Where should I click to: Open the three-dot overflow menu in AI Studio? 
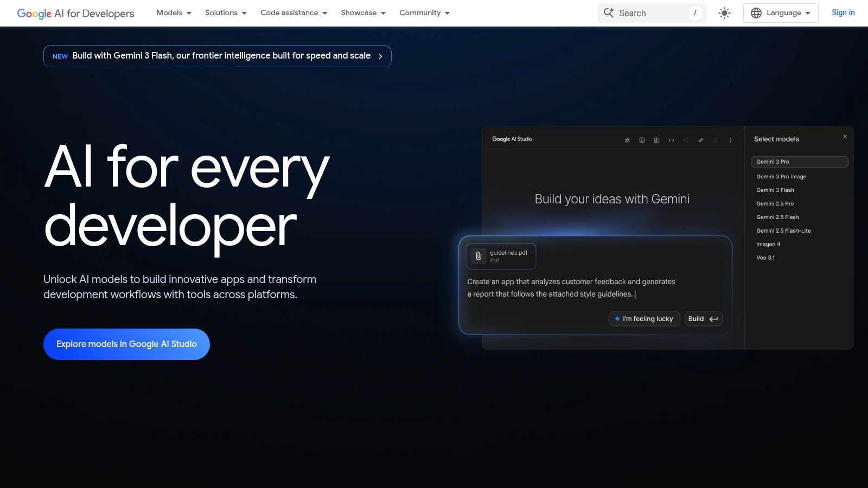pos(730,140)
